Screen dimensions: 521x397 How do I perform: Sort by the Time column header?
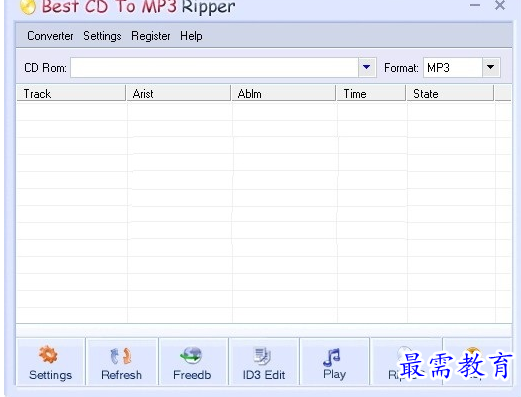(371, 93)
